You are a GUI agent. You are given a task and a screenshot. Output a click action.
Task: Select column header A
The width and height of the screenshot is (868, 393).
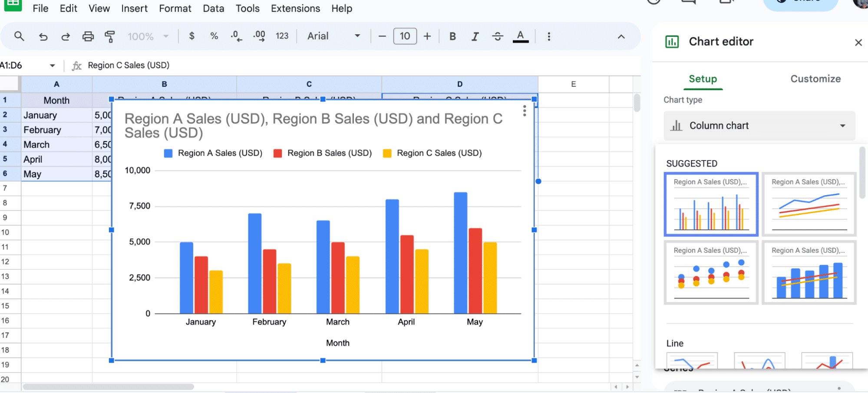click(56, 84)
